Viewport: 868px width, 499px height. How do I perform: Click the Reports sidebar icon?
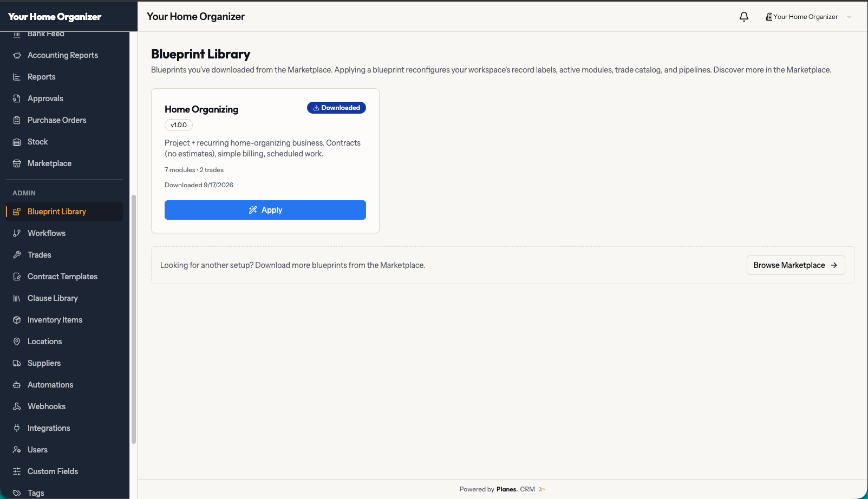(17, 77)
